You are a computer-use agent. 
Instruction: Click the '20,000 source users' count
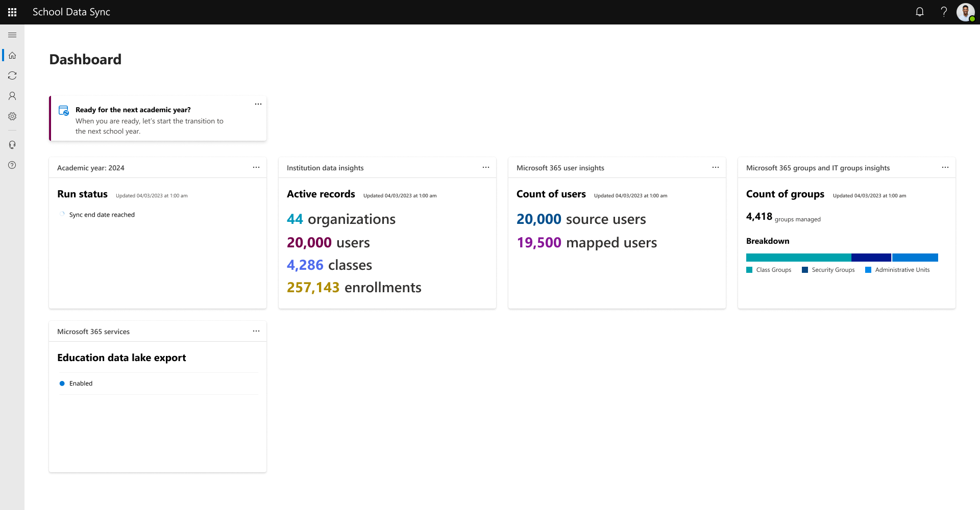point(581,219)
